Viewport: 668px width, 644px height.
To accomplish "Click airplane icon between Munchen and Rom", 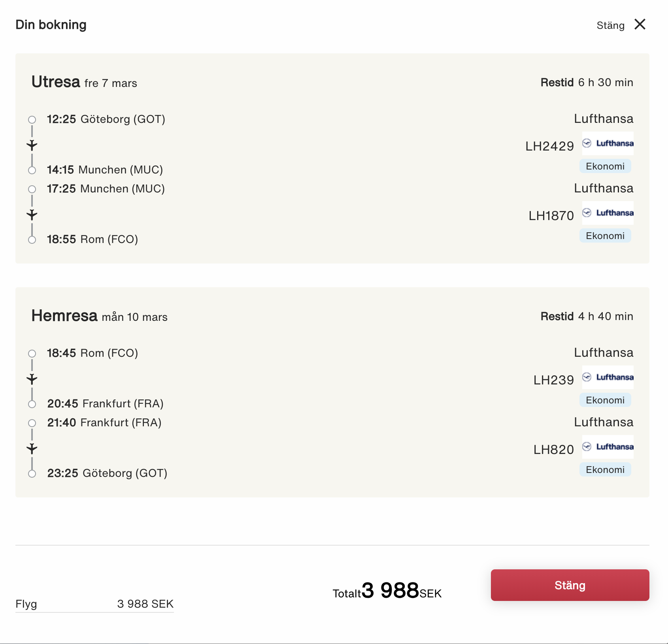I will [x=32, y=215].
